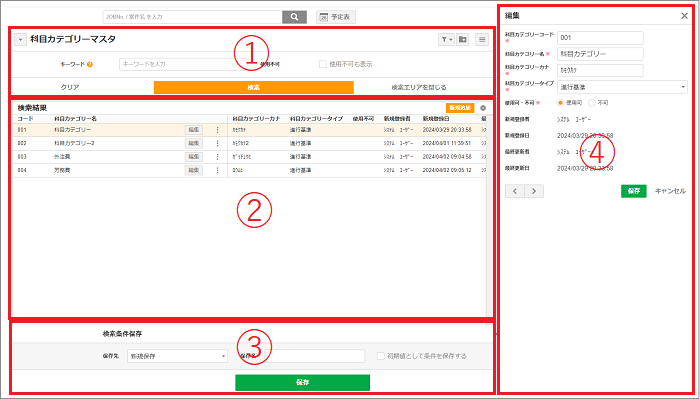
Task: Click the magnifier search icon in top bar
Action: (x=294, y=17)
